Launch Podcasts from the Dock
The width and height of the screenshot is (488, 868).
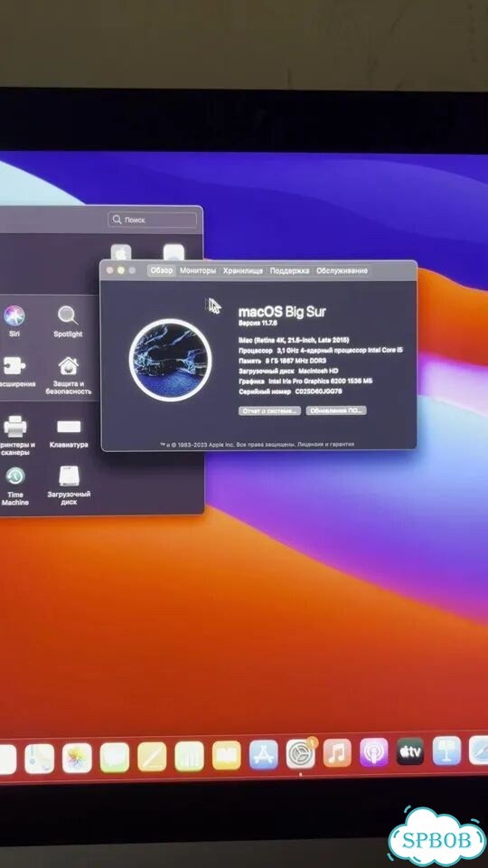pos(374,752)
